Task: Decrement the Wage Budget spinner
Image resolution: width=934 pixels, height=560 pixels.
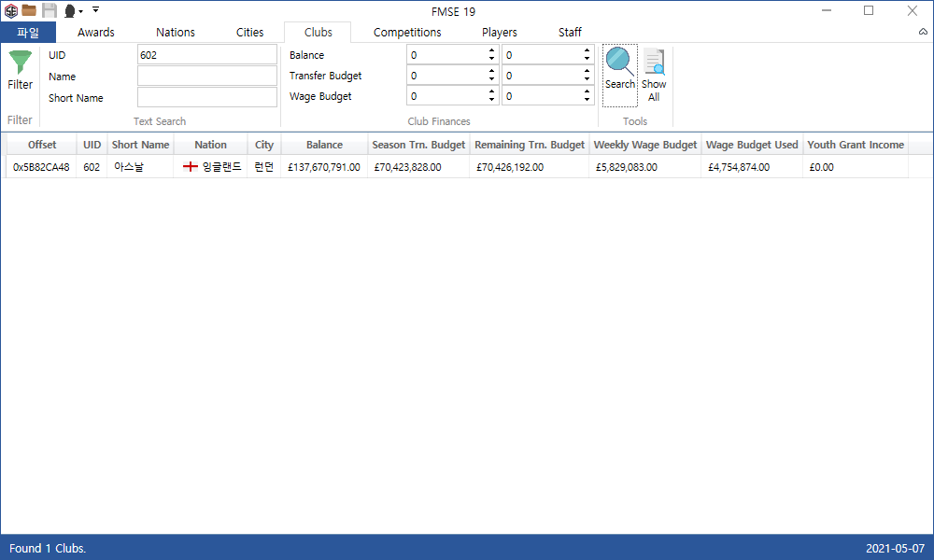Action: point(491,100)
